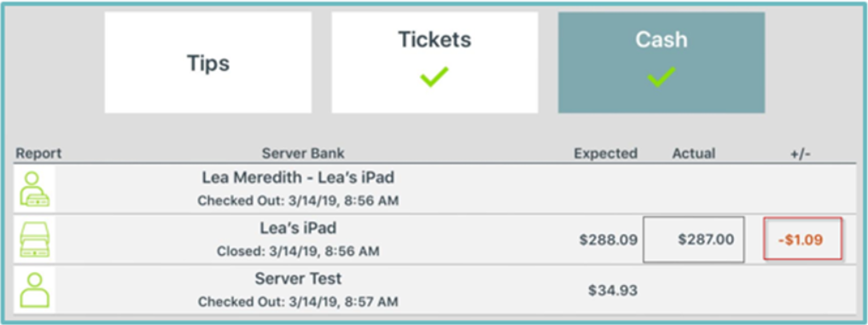Open Lea's iPad cash drawer report icon

click(x=34, y=240)
